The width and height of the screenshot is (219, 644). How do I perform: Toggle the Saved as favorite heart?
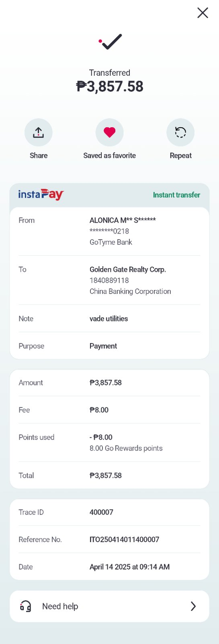[110, 133]
